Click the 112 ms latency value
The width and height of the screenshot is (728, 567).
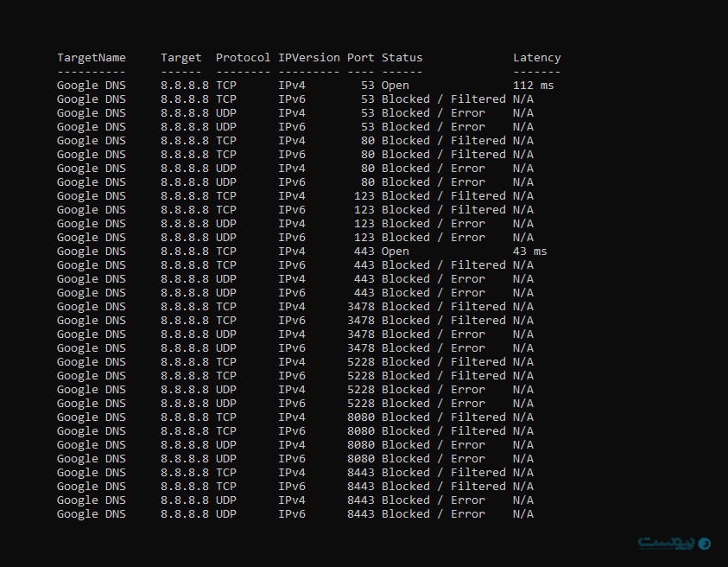point(533,86)
